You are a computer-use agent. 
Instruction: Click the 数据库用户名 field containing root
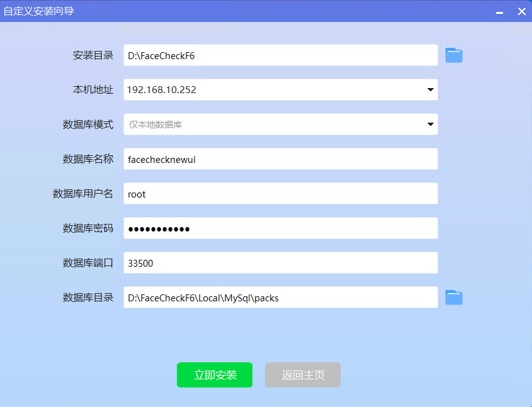[280, 194]
